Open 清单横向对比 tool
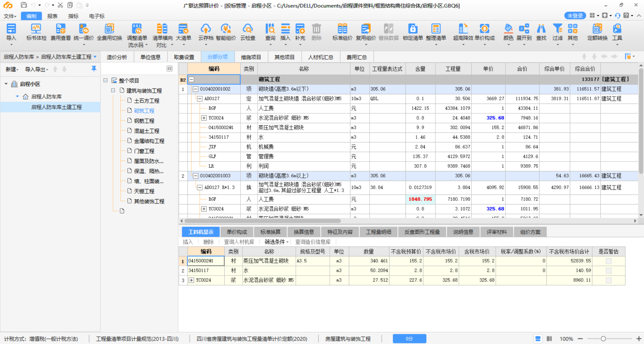The height and width of the screenshot is (344, 644). pos(162,35)
